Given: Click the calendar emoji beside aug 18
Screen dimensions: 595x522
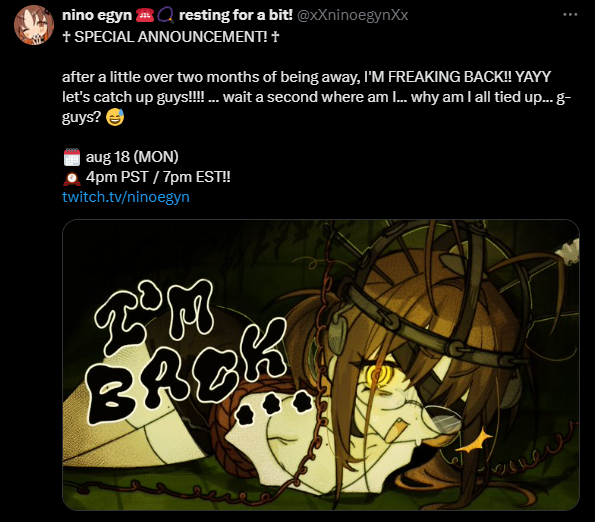Looking at the screenshot, I should click(72, 157).
